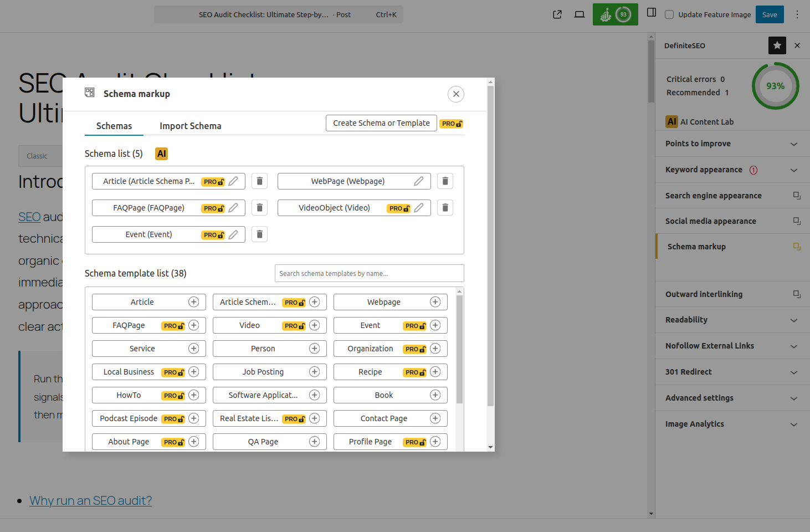Viewport: 810px width, 532px height.
Task: Click the AI badge beside Schema list
Action: click(161, 154)
